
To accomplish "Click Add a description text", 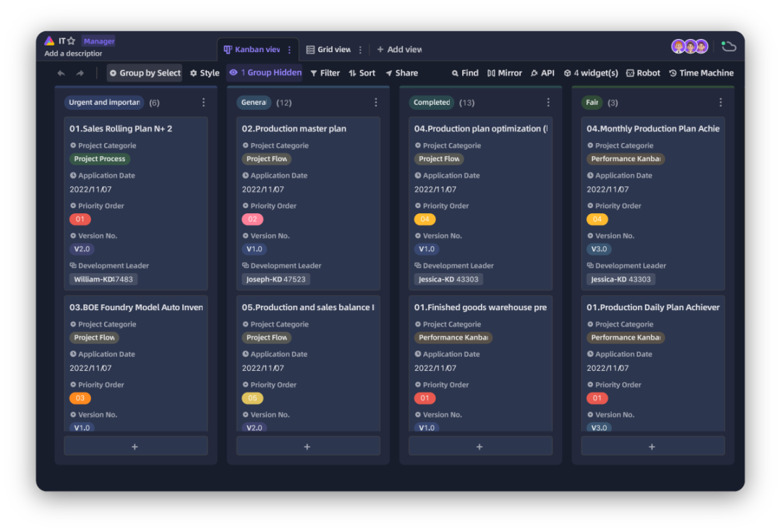I will [x=73, y=53].
